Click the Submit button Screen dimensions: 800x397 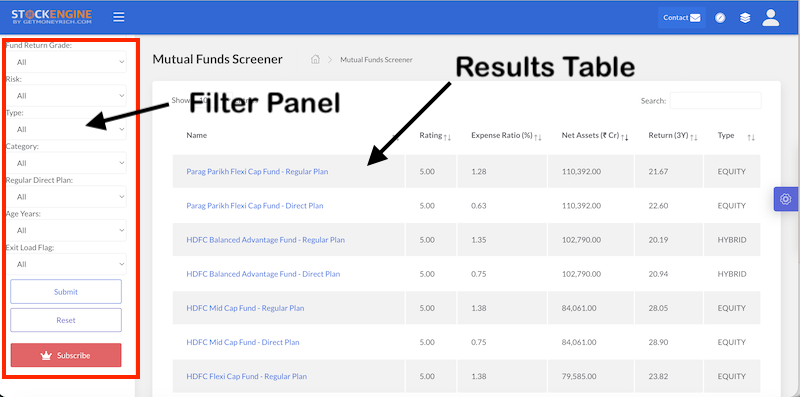coord(66,291)
